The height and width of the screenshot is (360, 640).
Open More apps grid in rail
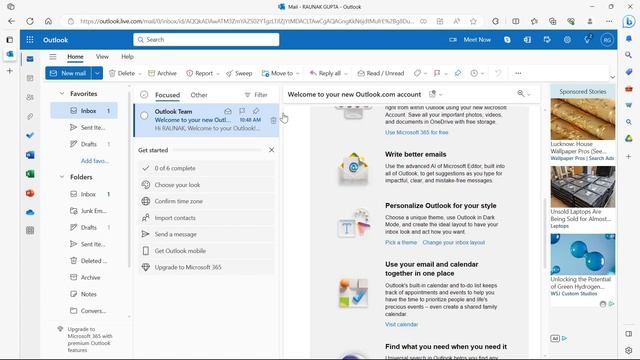pos(30,231)
